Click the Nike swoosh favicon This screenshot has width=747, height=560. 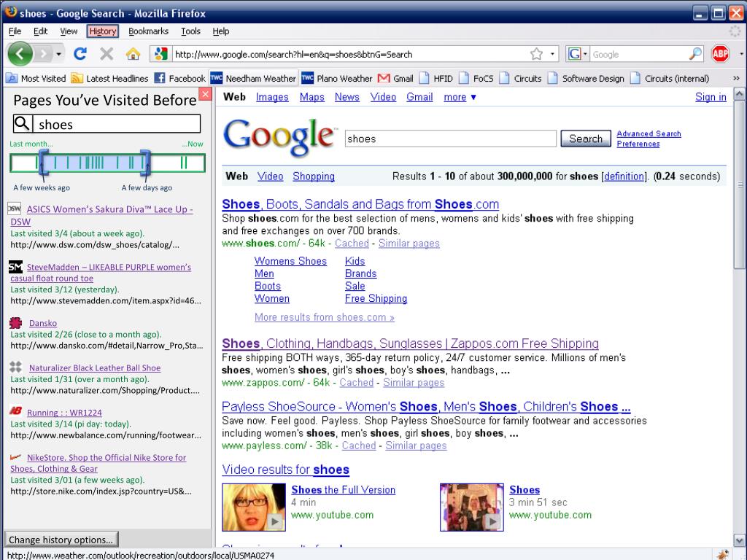click(16, 456)
